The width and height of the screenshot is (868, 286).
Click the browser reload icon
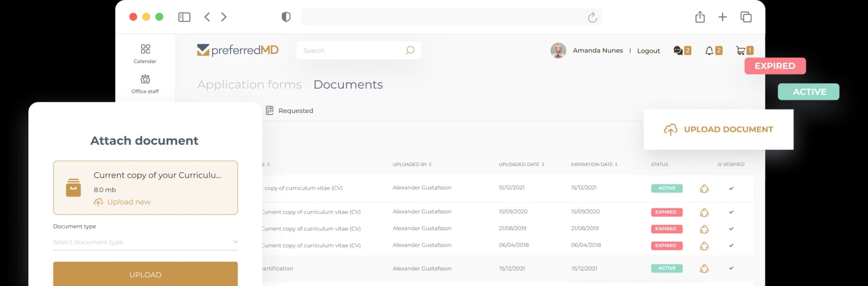(592, 17)
